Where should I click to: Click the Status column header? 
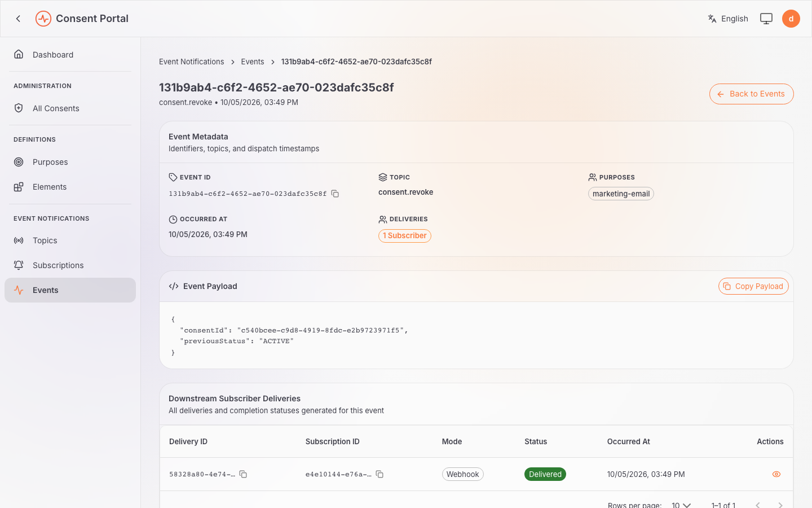(536, 441)
